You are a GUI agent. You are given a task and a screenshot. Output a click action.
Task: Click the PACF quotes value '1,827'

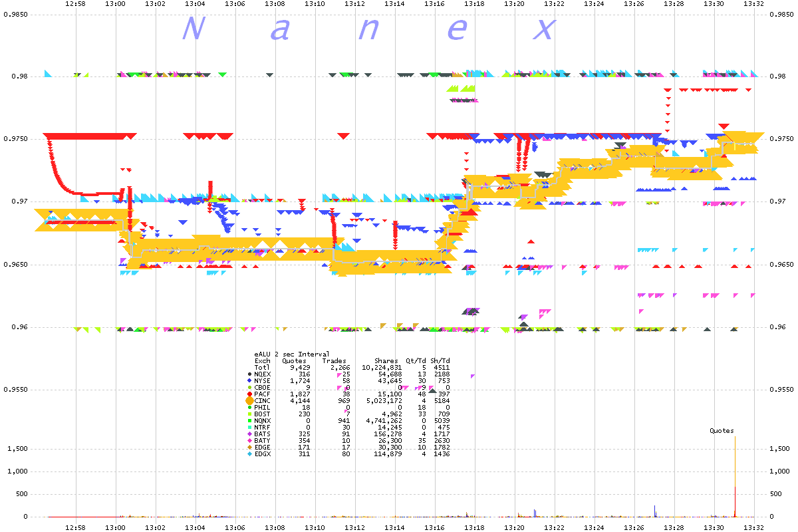pyautogui.click(x=300, y=394)
